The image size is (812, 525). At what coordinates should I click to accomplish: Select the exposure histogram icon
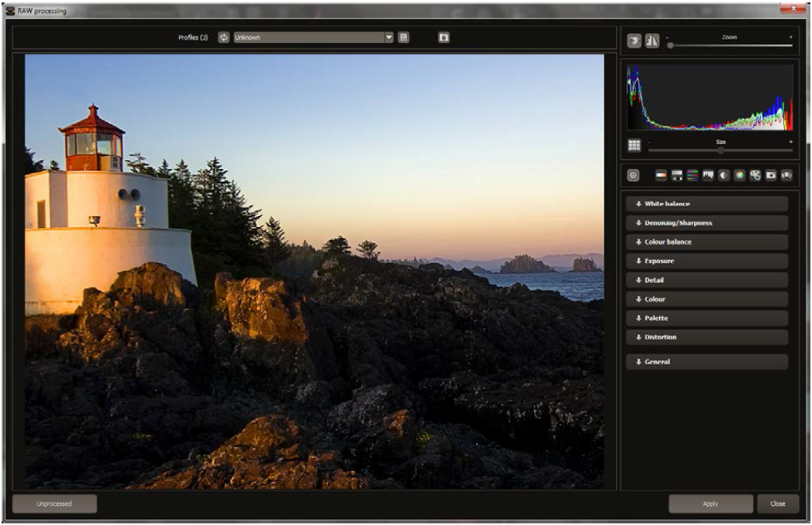708,175
